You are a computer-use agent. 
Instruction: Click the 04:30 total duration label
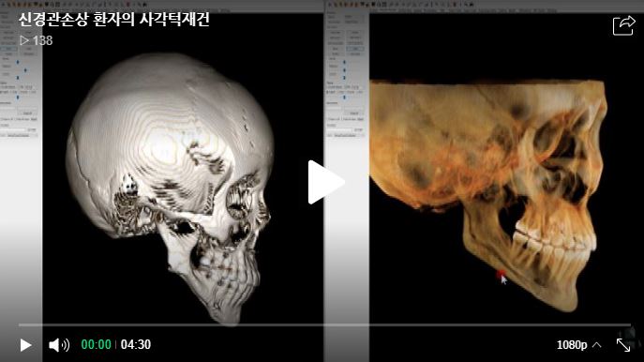click(x=136, y=344)
